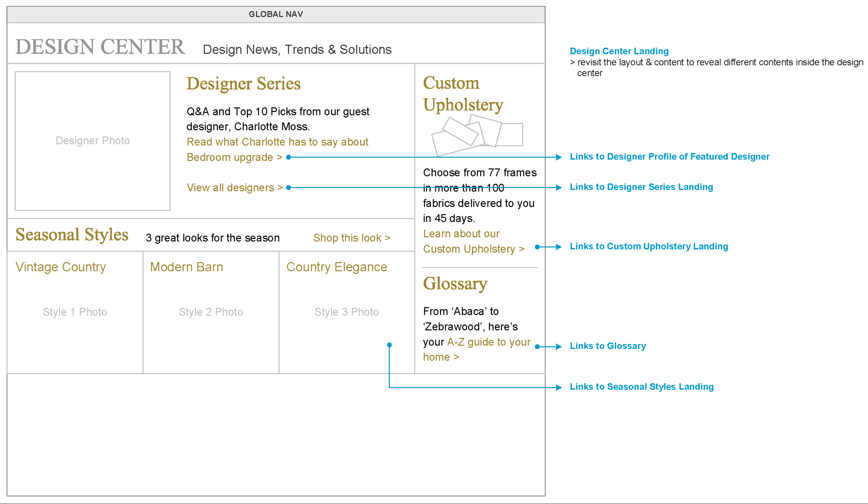
Task: Click the Seasonal Styles heading
Action: [x=72, y=235]
